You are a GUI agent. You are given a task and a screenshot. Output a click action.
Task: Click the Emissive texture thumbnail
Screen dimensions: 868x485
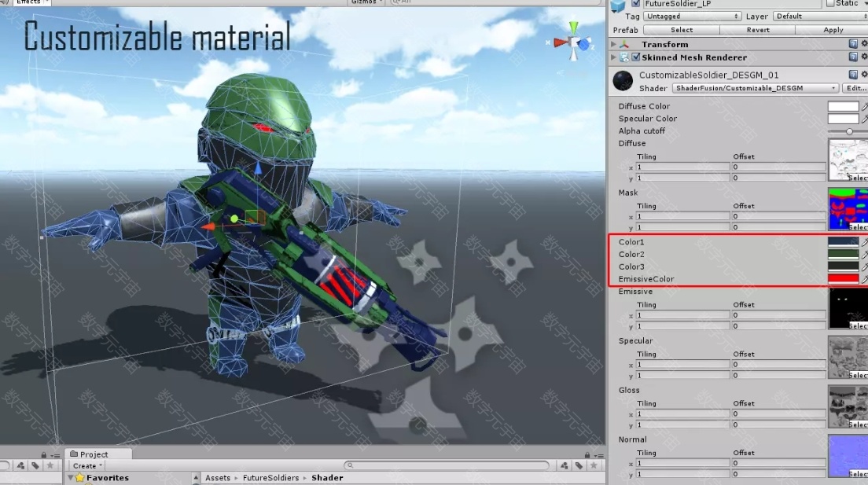848,308
